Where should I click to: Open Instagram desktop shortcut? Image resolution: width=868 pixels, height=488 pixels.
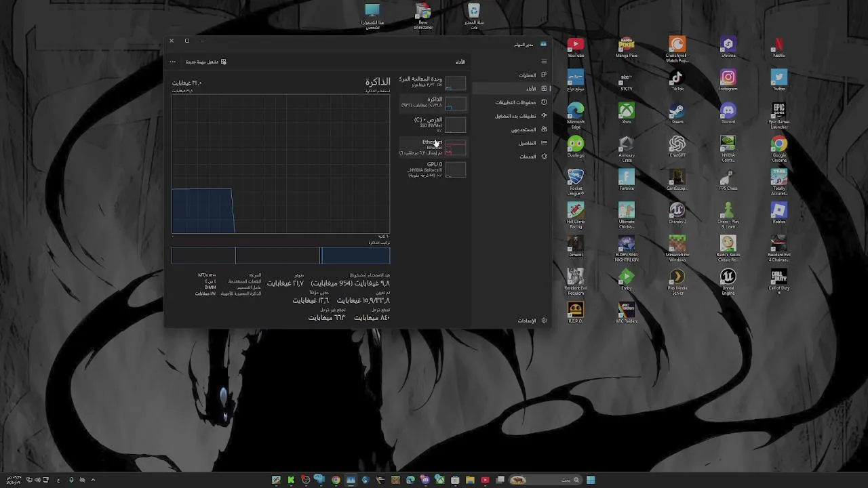(x=728, y=81)
